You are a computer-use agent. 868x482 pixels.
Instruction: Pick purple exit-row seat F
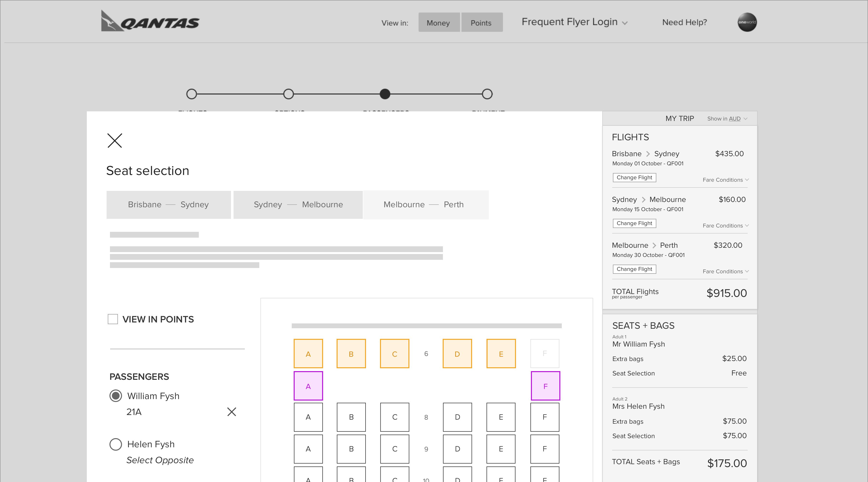[x=545, y=386]
